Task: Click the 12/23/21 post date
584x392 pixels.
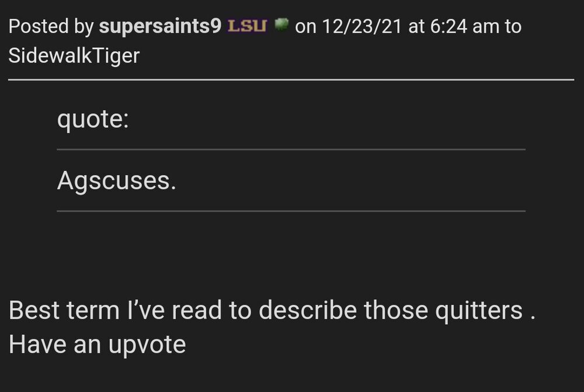Action: (x=361, y=27)
